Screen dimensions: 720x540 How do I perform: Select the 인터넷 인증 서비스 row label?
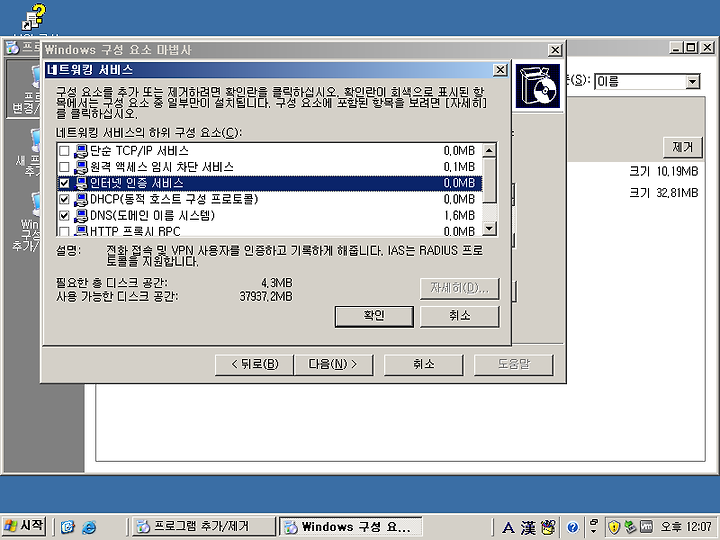click(136, 183)
